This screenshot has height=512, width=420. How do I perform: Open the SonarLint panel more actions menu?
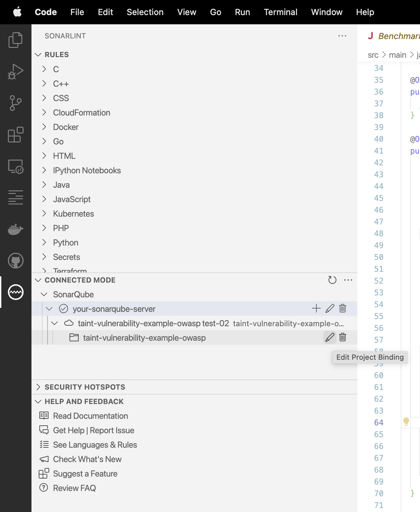coord(342,36)
